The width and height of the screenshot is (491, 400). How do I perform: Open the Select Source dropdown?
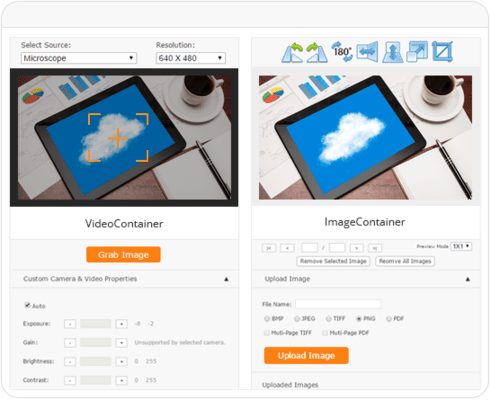[x=79, y=58]
